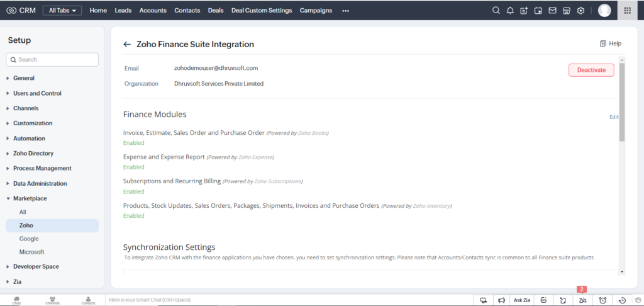644x306 pixels.
Task: Click the notifications bell icon
Action: pyautogui.click(x=510, y=11)
